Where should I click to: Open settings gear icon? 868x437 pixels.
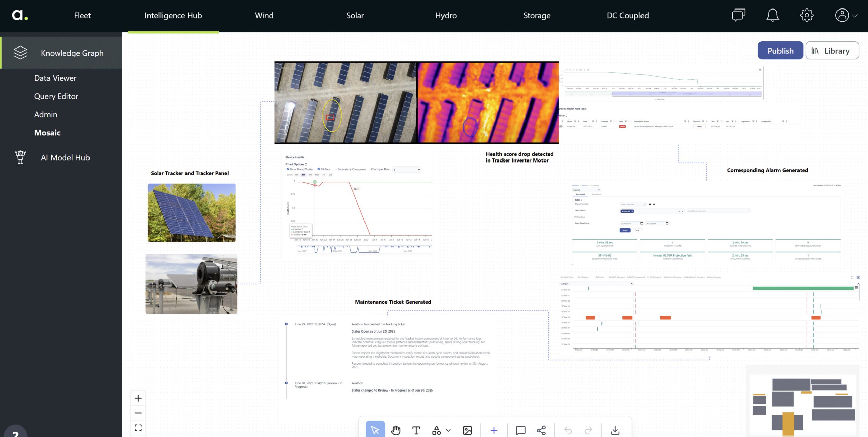click(x=806, y=15)
